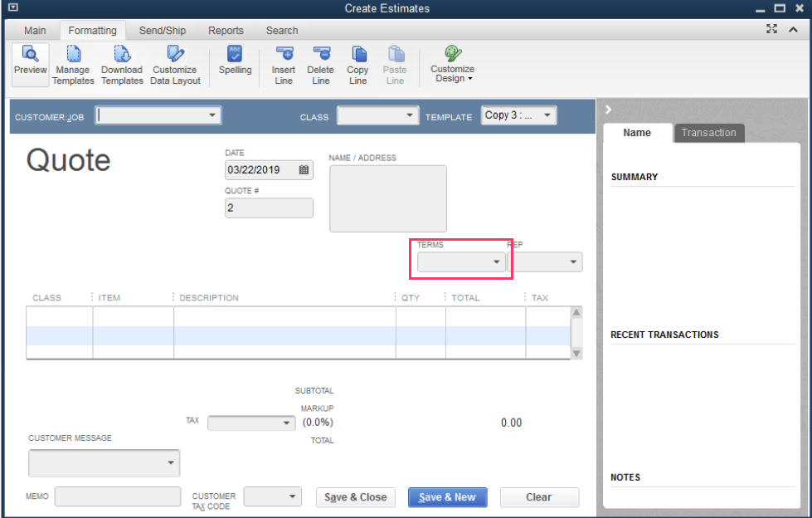Click the TOTAL column header
The width and height of the screenshot is (812, 518).
click(465, 298)
